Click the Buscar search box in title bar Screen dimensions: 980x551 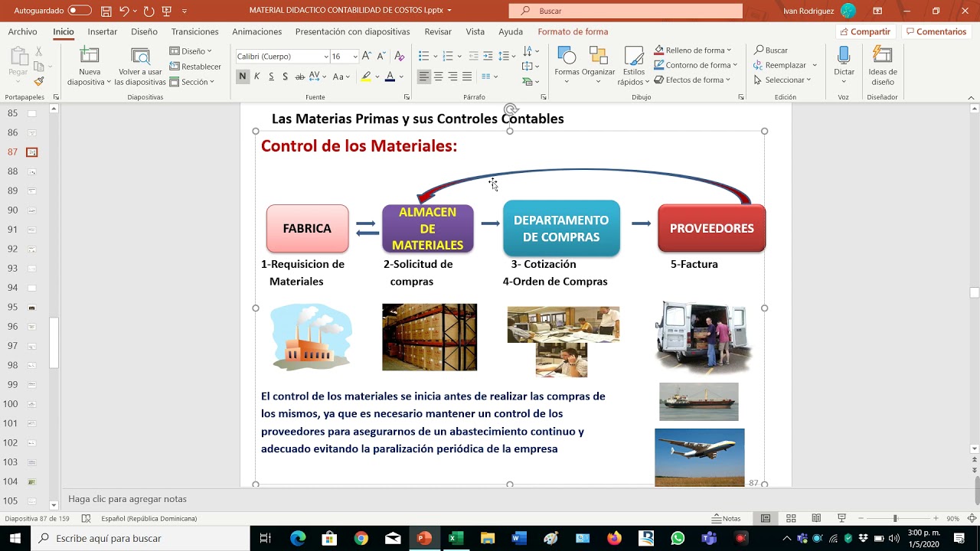pos(626,11)
